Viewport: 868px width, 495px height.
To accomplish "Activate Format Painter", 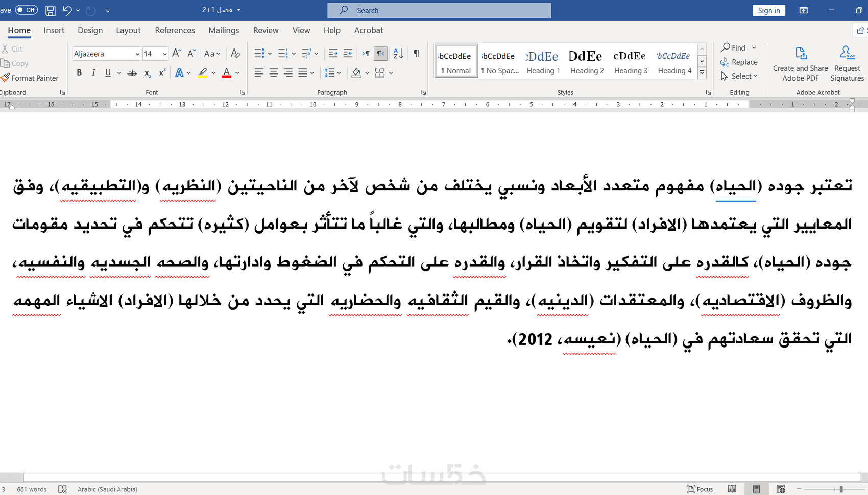I will coord(30,78).
